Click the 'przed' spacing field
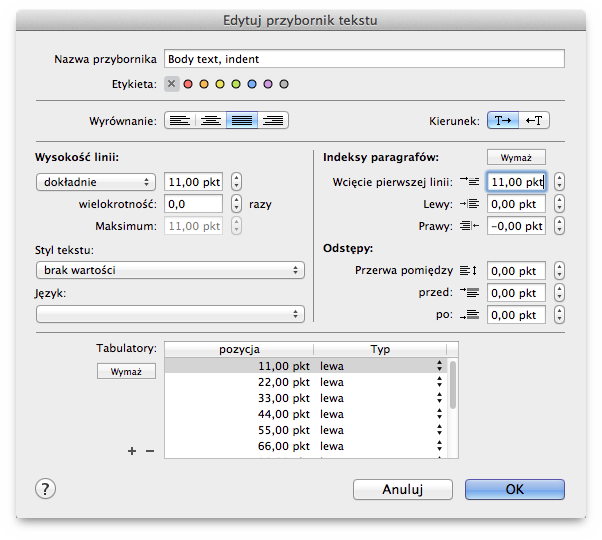602x540 pixels. pos(516,293)
